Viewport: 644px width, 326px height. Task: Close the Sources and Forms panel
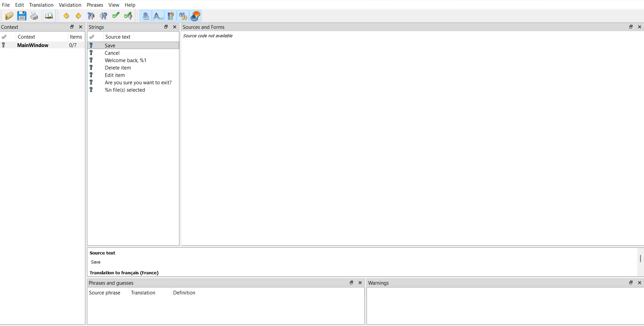tap(640, 27)
